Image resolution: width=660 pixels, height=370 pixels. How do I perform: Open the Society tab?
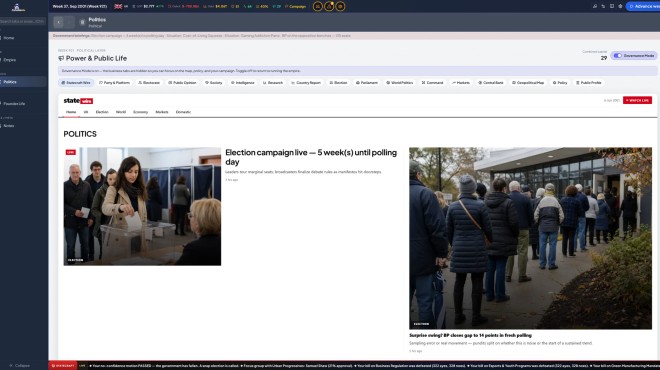point(214,83)
